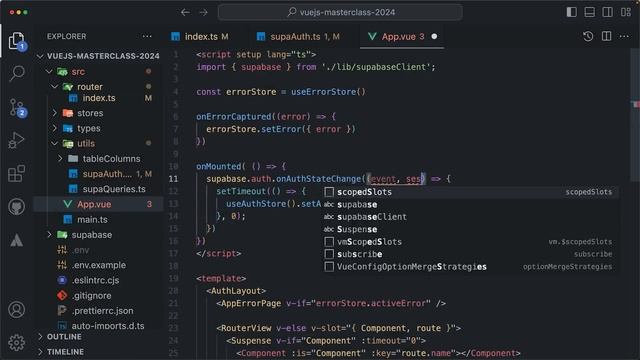Open the Manage gear icon
The width and height of the screenshot is (640, 360).
click(16, 342)
